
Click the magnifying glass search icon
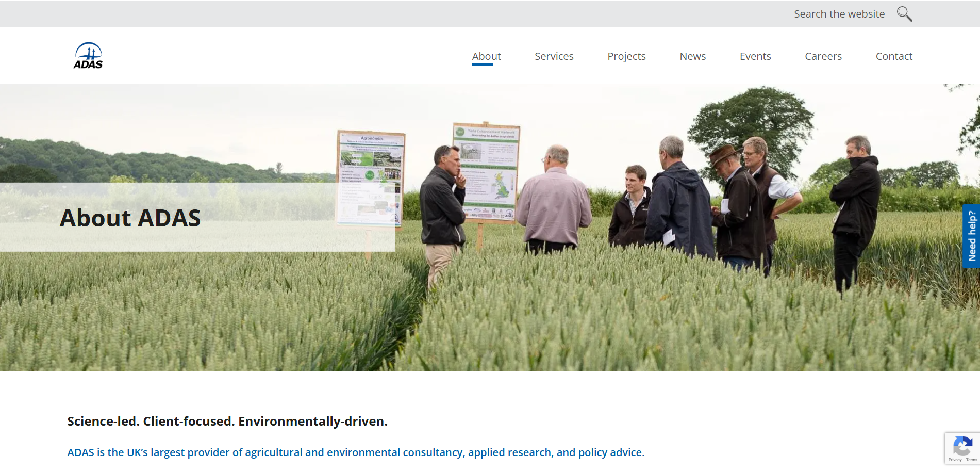pos(904,14)
